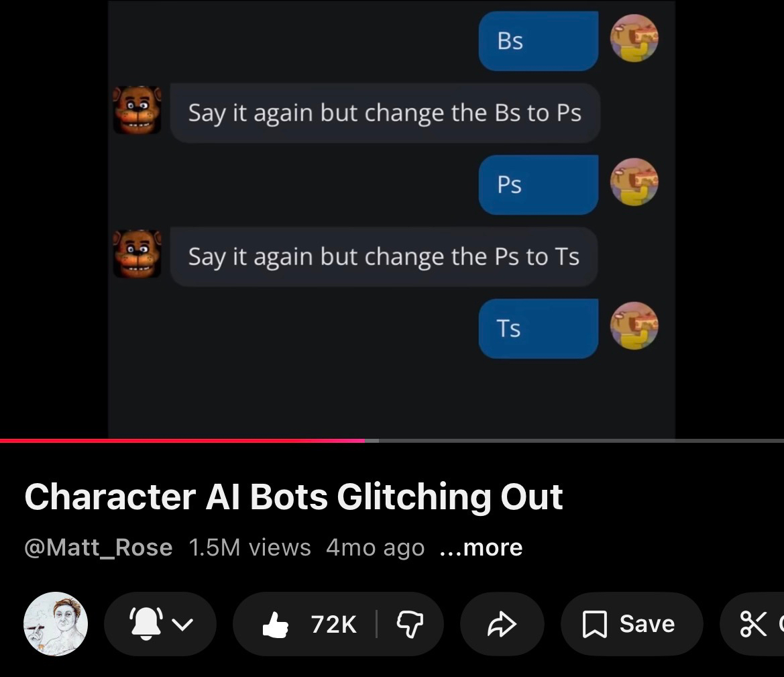
Task: Open the clip scissors tool
Action: tap(752, 624)
